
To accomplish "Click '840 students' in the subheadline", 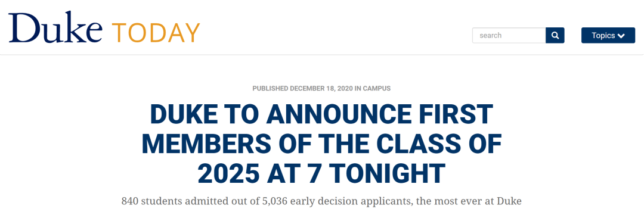I will (x=151, y=201).
